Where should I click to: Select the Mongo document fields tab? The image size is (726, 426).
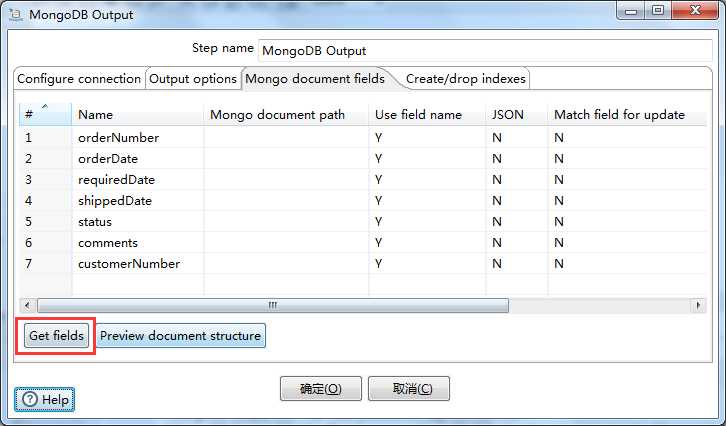click(315, 79)
